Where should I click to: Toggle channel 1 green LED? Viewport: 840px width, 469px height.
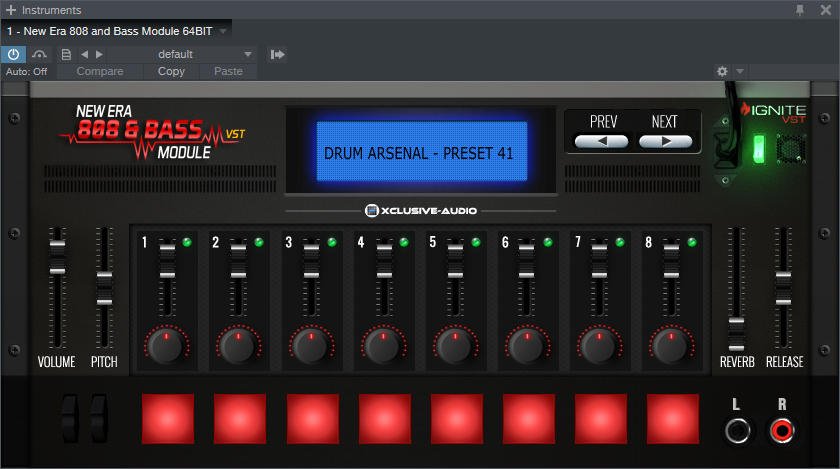(187, 242)
